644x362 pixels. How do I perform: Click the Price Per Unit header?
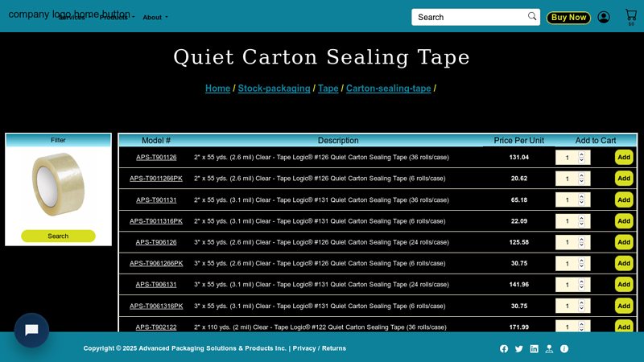click(518, 140)
